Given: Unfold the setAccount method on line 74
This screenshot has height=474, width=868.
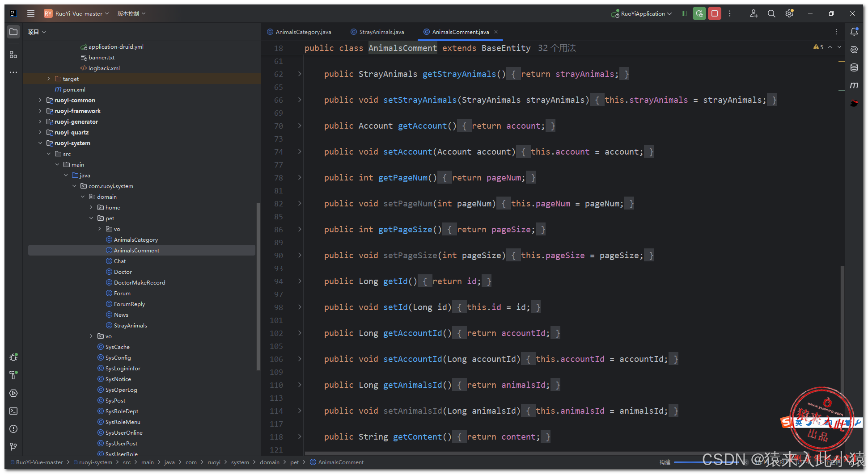Looking at the screenshot, I should point(300,151).
